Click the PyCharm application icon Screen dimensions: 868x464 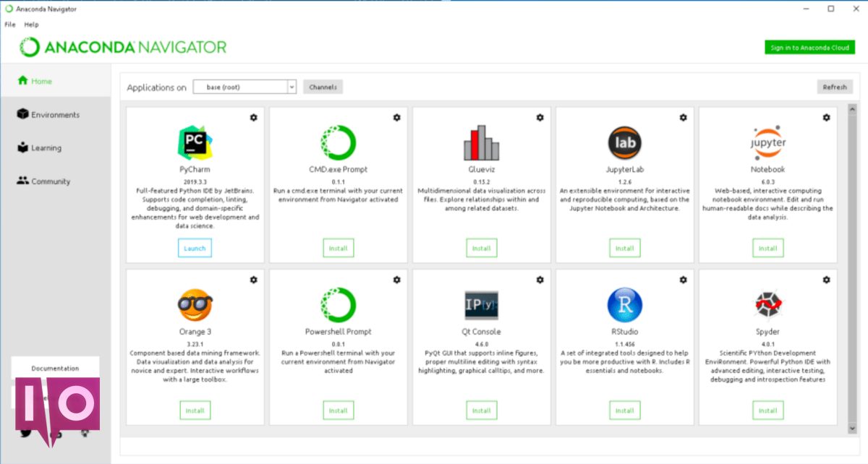195,142
